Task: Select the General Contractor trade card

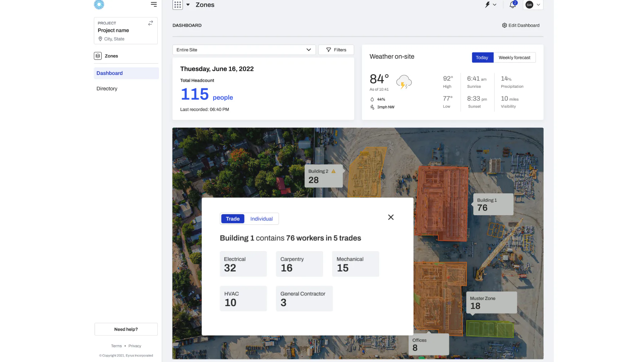Action: (304, 298)
